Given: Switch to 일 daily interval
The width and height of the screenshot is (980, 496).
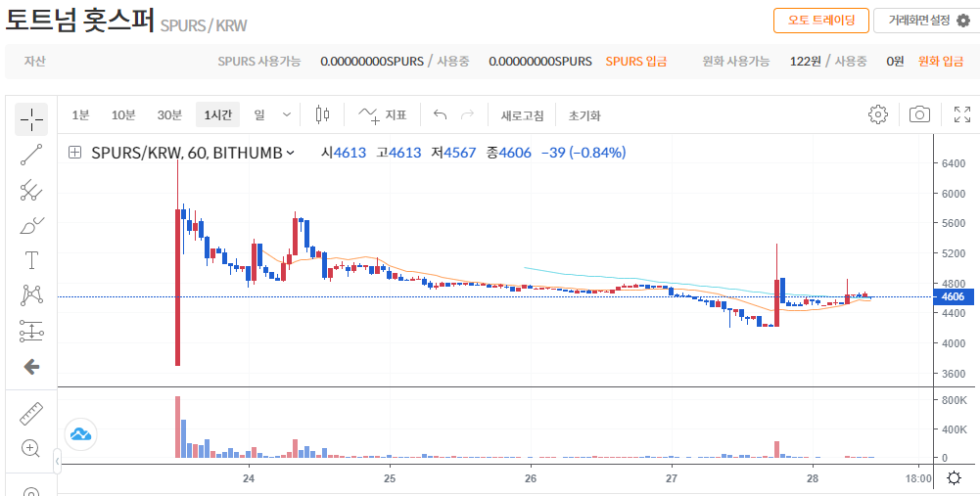Looking at the screenshot, I should click(x=259, y=114).
